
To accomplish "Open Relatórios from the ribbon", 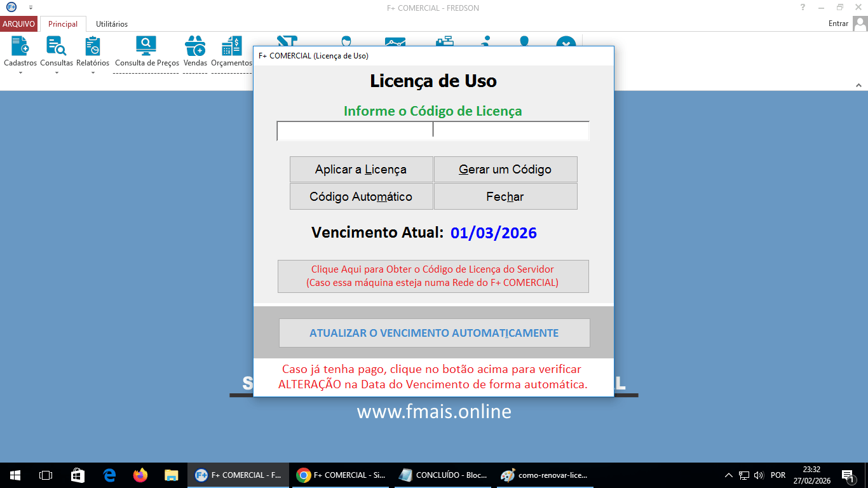I will pyautogui.click(x=93, y=44).
